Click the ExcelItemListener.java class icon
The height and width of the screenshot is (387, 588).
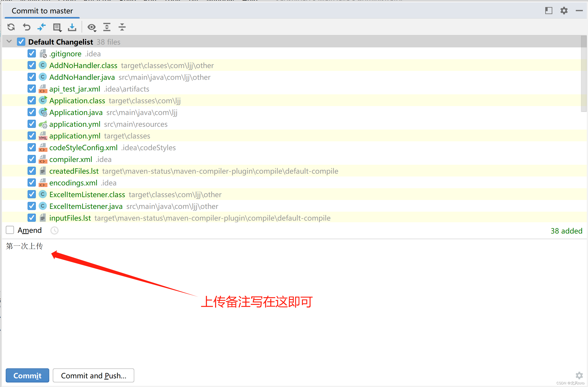click(43, 206)
